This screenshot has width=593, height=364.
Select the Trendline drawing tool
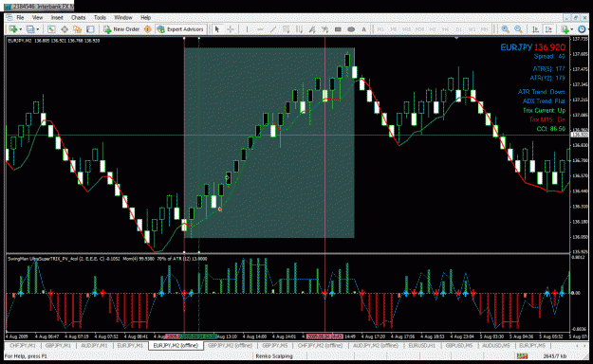tap(273, 29)
